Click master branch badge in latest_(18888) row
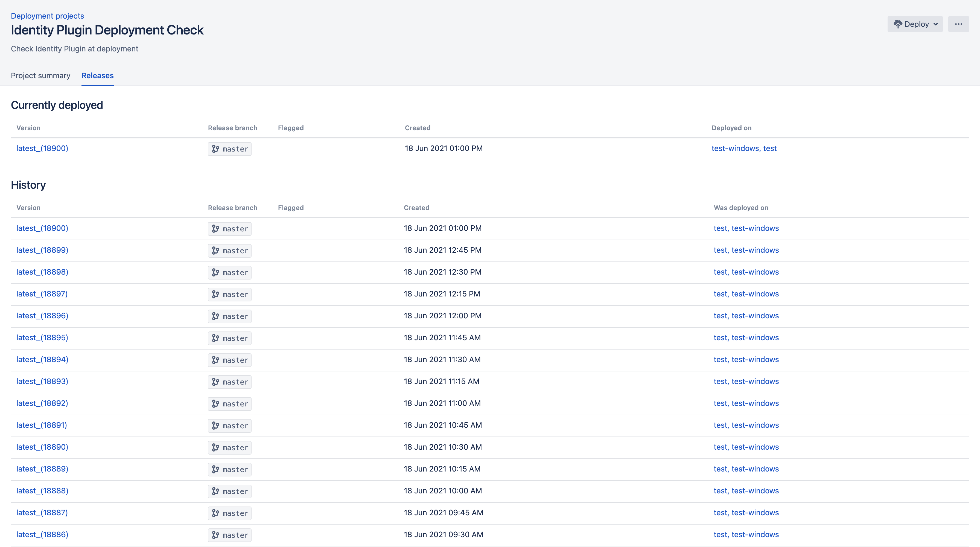The width and height of the screenshot is (980, 547). click(230, 491)
